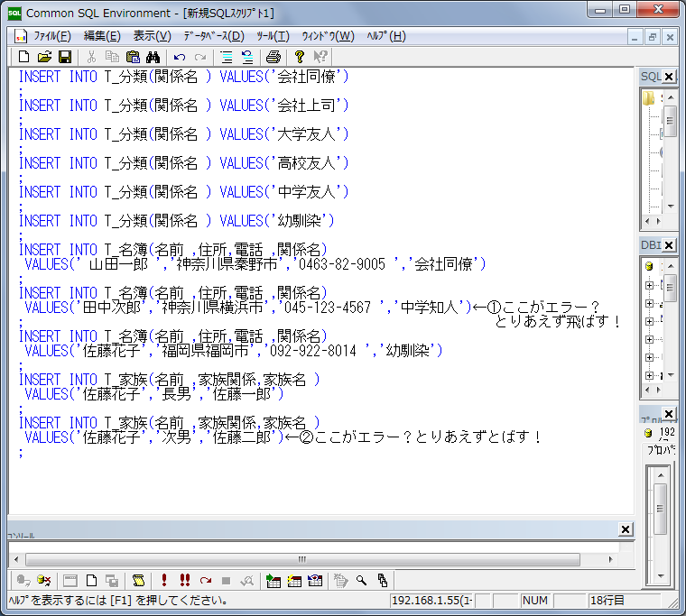Expand the third tree node in the DBI panel

click(649, 321)
